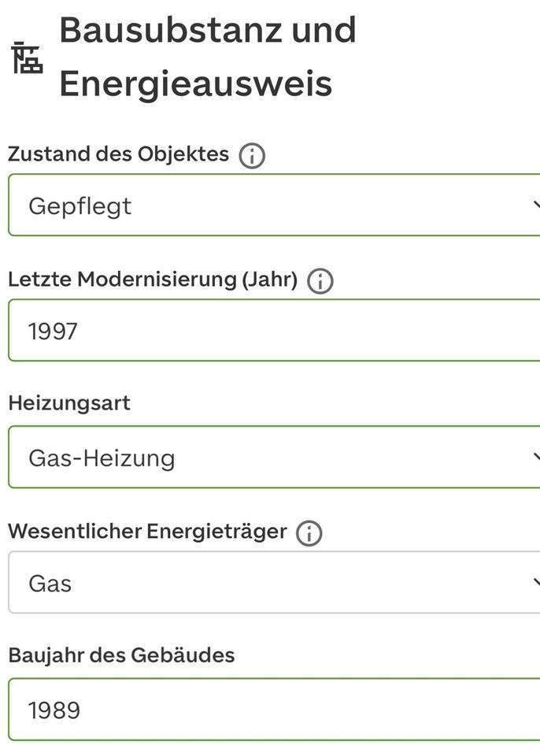The width and height of the screenshot is (540, 756).
Task: Click the Bausubstanz und Energieausweis heading
Action: click(207, 57)
